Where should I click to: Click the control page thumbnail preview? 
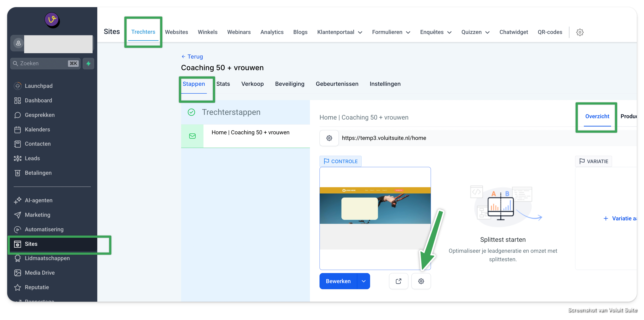pos(375,218)
